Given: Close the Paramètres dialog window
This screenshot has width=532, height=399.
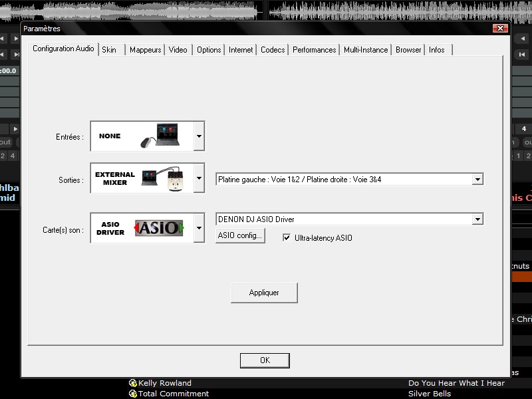Looking at the screenshot, I should (x=500, y=29).
